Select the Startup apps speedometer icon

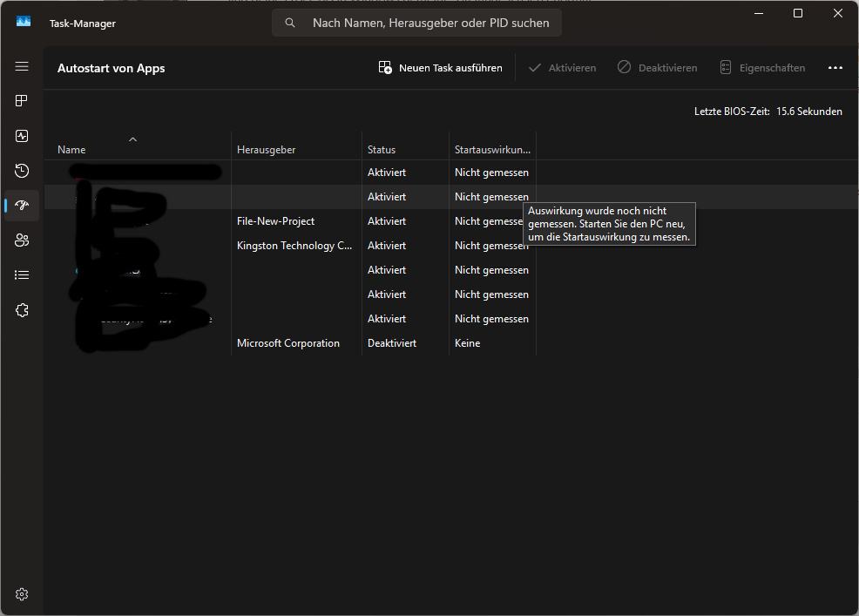click(x=22, y=206)
